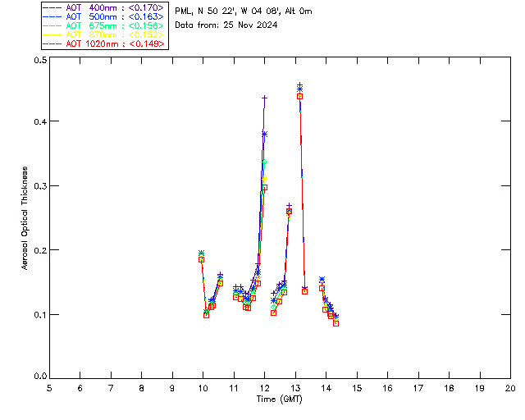
Task: Click the blue asterisk marker near 0.38 at hour 12
Action: (264, 135)
